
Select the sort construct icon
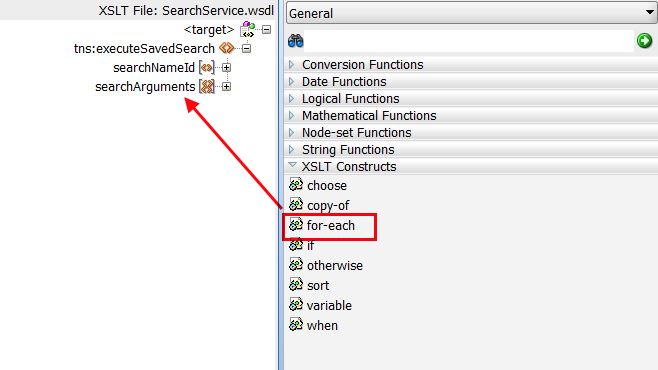(296, 284)
